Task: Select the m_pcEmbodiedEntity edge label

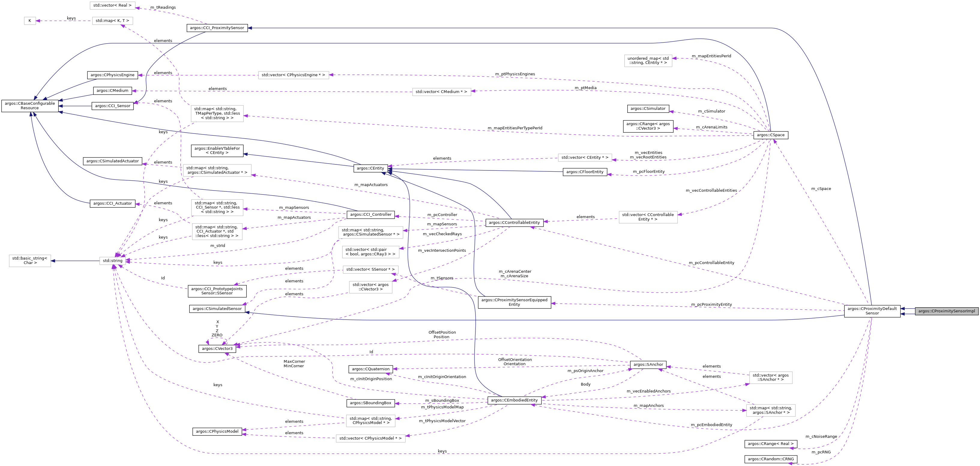Action: (x=711, y=425)
